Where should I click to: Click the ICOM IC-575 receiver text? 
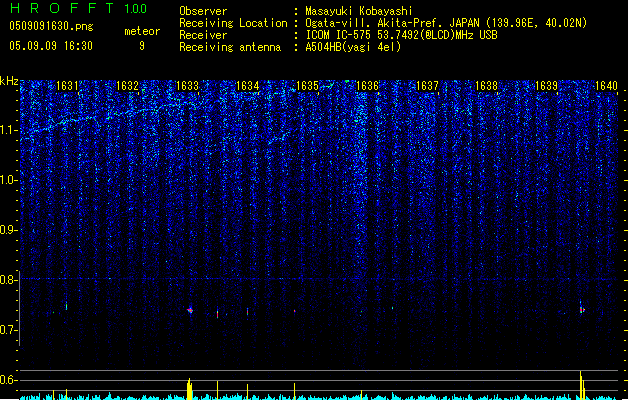pyautogui.click(x=401, y=35)
